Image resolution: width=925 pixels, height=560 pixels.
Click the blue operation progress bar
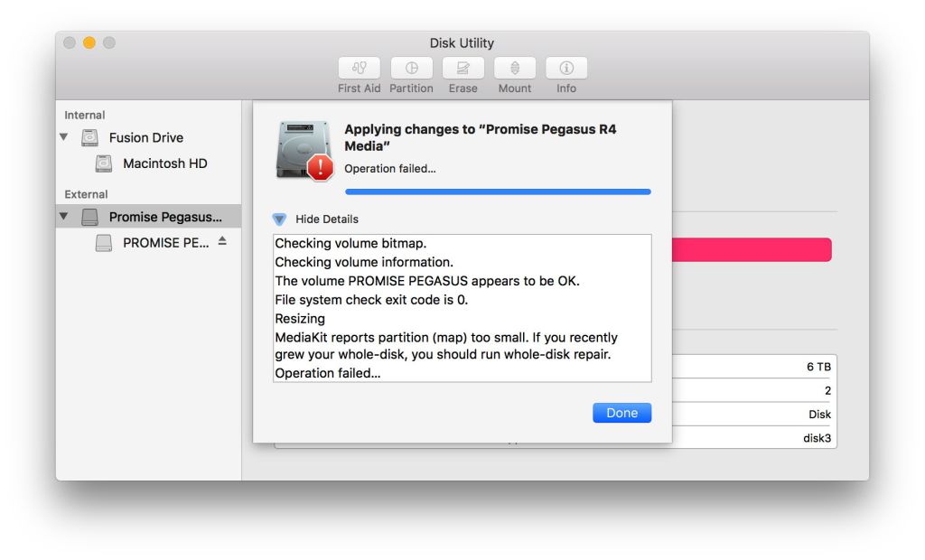tap(498, 191)
